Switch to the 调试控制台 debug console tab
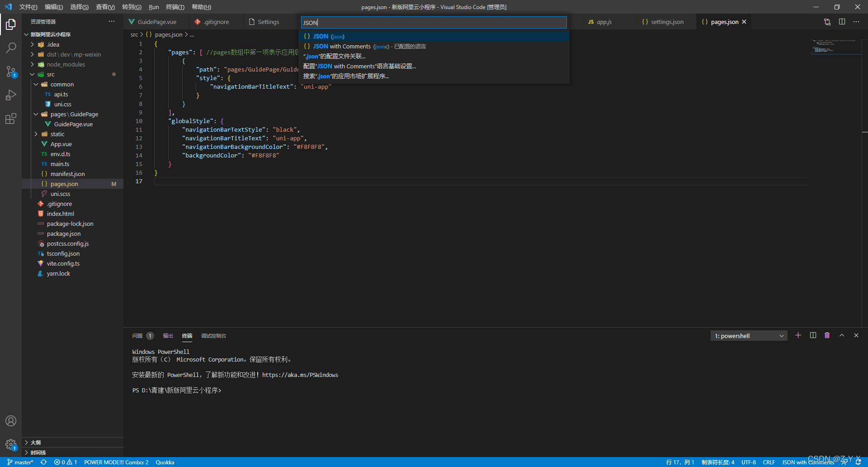 coord(213,336)
